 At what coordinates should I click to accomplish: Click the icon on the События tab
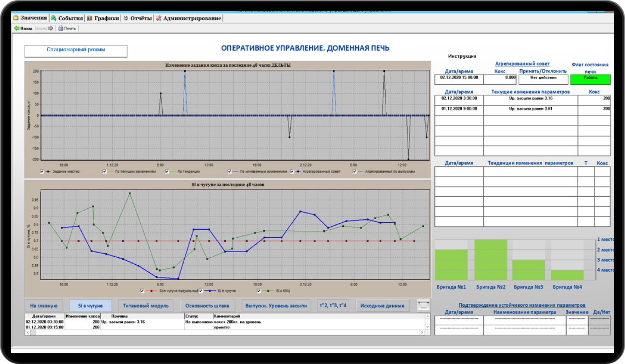coord(54,18)
